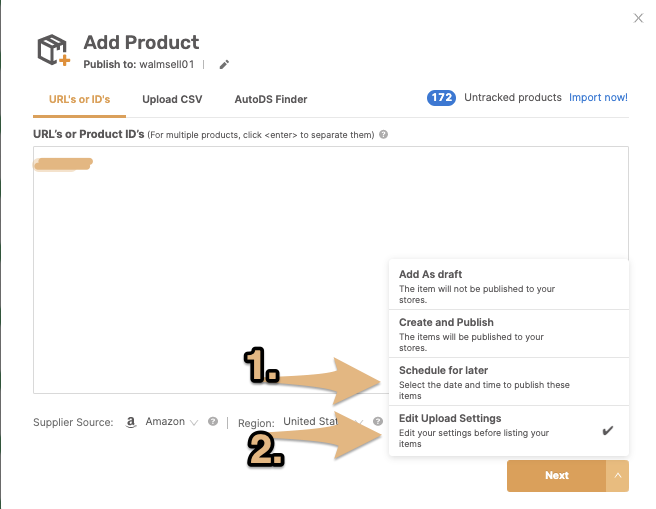Image resolution: width=656 pixels, height=509 pixels.
Task: Click the Import now! link
Action: (598, 97)
